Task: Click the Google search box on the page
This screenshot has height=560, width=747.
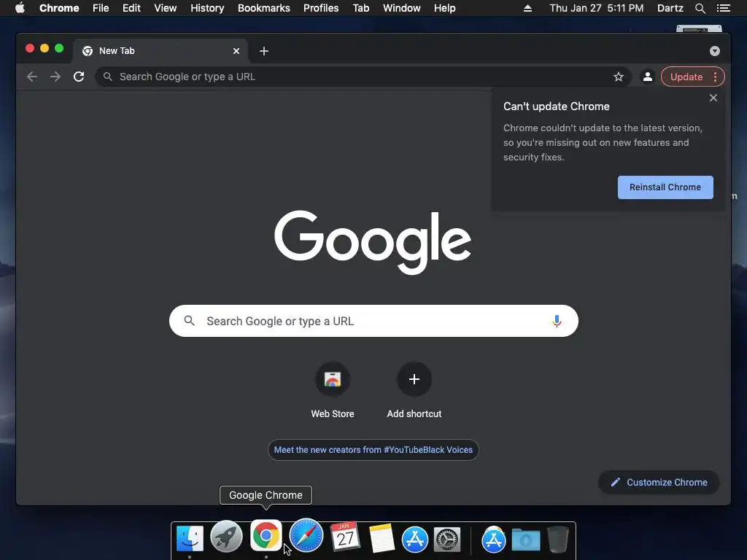Action: pos(373,321)
